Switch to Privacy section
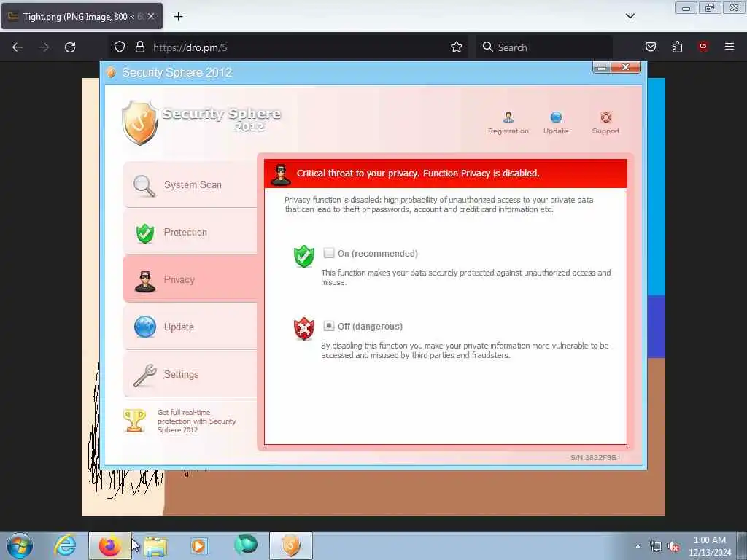Image resolution: width=747 pixels, height=560 pixels. click(x=190, y=279)
